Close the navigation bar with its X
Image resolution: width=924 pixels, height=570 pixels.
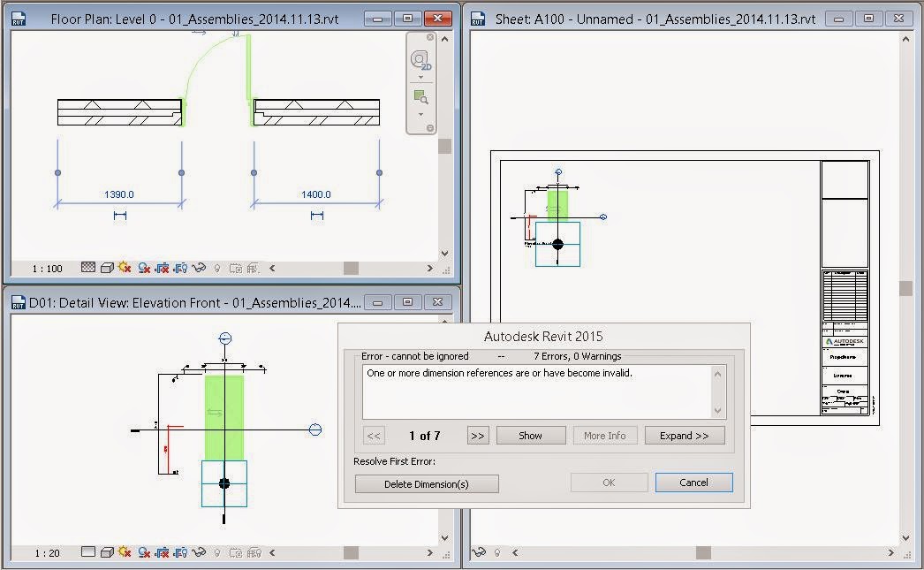pyautogui.click(x=430, y=37)
